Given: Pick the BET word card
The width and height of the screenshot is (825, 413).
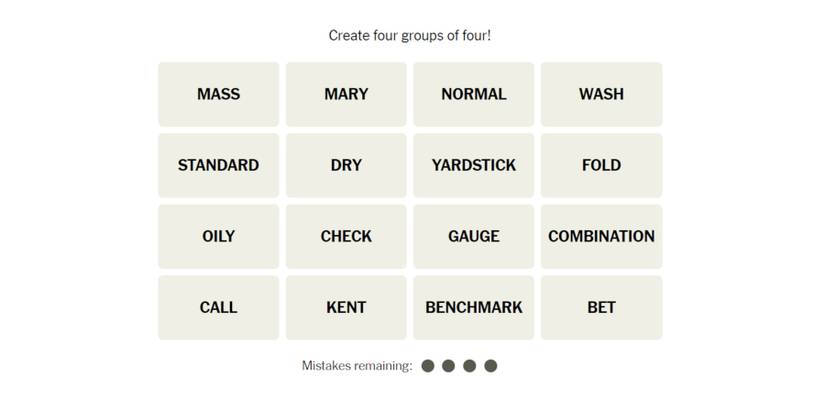Looking at the screenshot, I should click(601, 307).
